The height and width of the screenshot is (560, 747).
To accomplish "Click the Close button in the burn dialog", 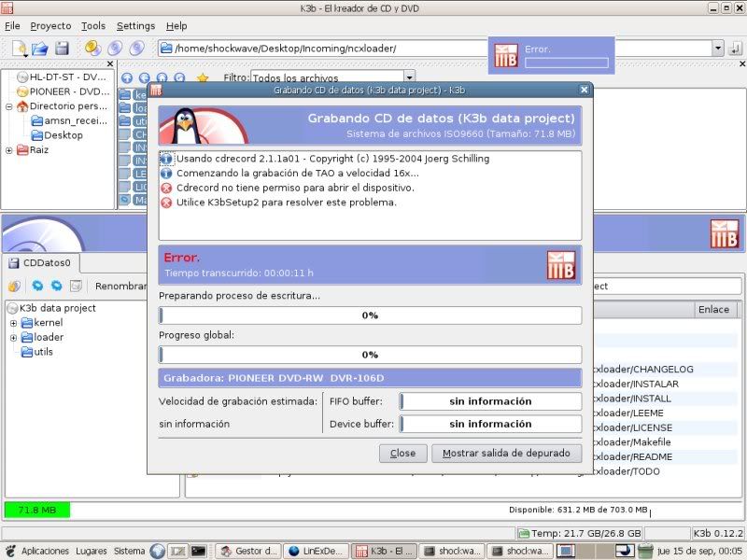I will (403, 454).
